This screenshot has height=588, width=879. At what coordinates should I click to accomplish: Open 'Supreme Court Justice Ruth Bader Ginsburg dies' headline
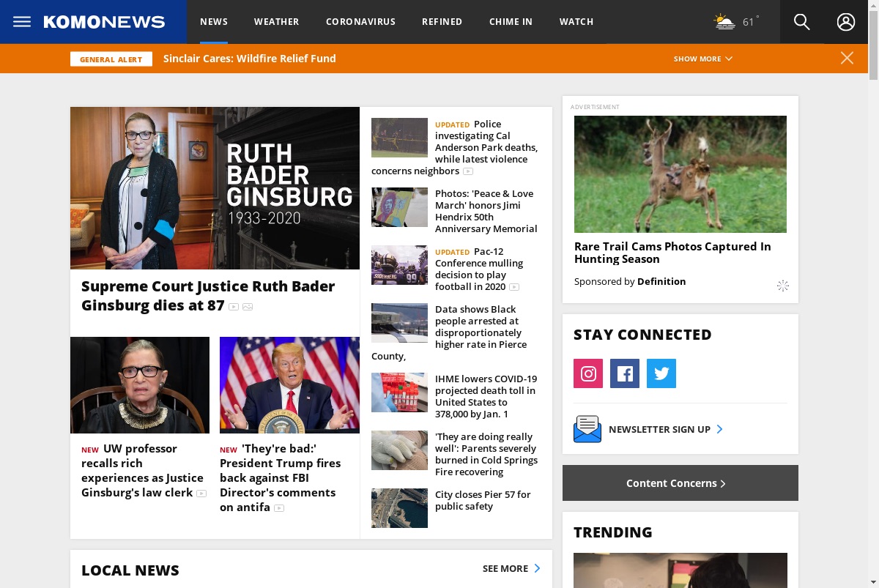(x=208, y=296)
